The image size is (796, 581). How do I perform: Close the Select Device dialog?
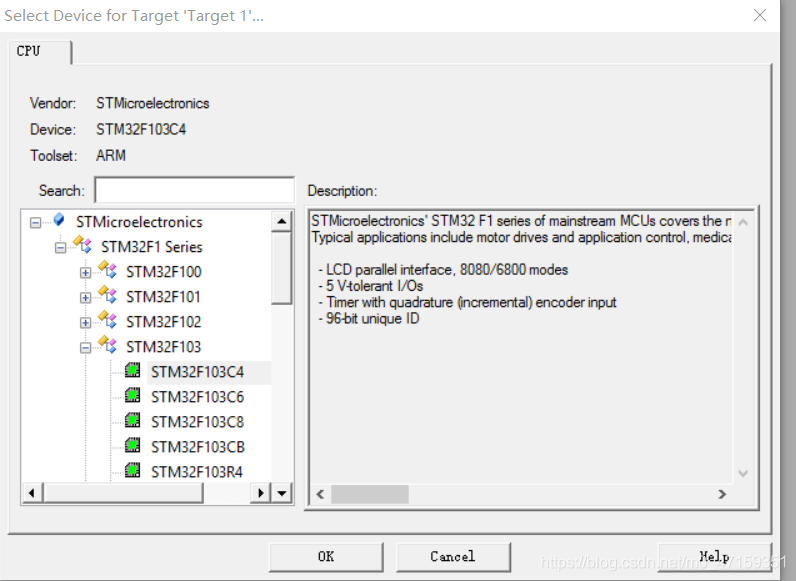pos(760,15)
